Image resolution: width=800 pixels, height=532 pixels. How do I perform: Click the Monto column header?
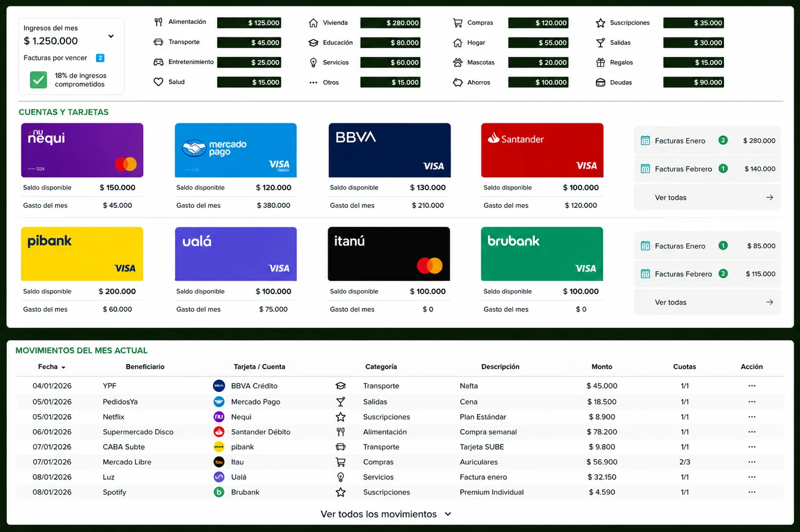pyautogui.click(x=602, y=367)
